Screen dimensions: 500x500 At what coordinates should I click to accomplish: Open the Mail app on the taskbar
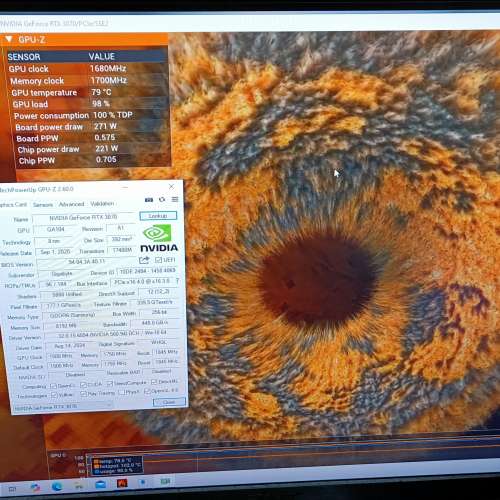[x=101, y=484]
